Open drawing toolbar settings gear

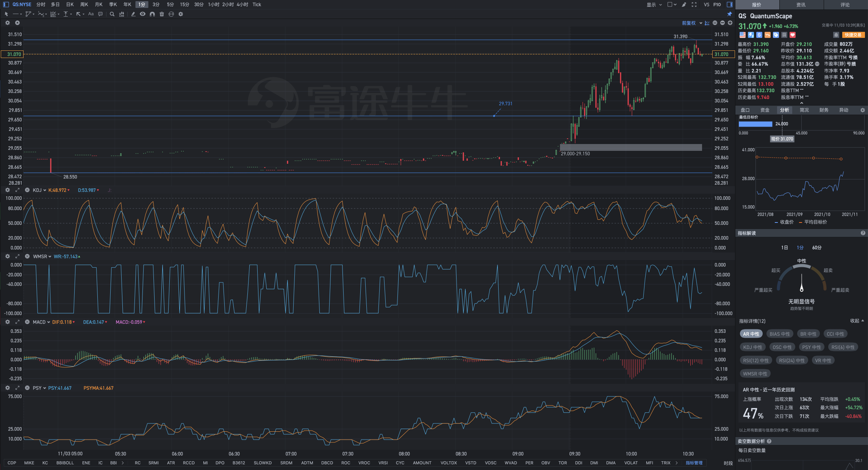[x=181, y=14]
